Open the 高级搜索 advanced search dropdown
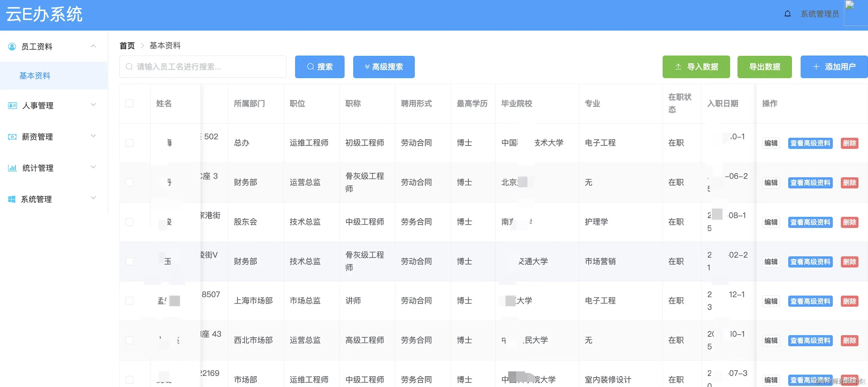868x387 pixels. pyautogui.click(x=384, y=67)
